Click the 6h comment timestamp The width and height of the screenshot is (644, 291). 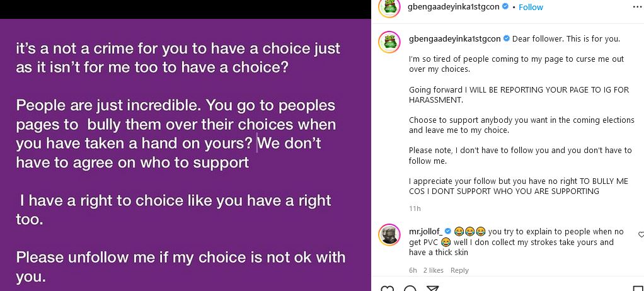(x=413, y=270)
